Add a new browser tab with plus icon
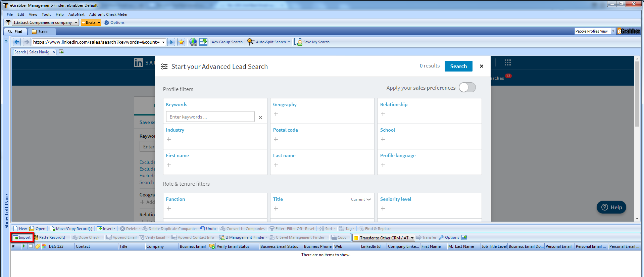This screenshot has width=644, height=277. pos(61,52)
